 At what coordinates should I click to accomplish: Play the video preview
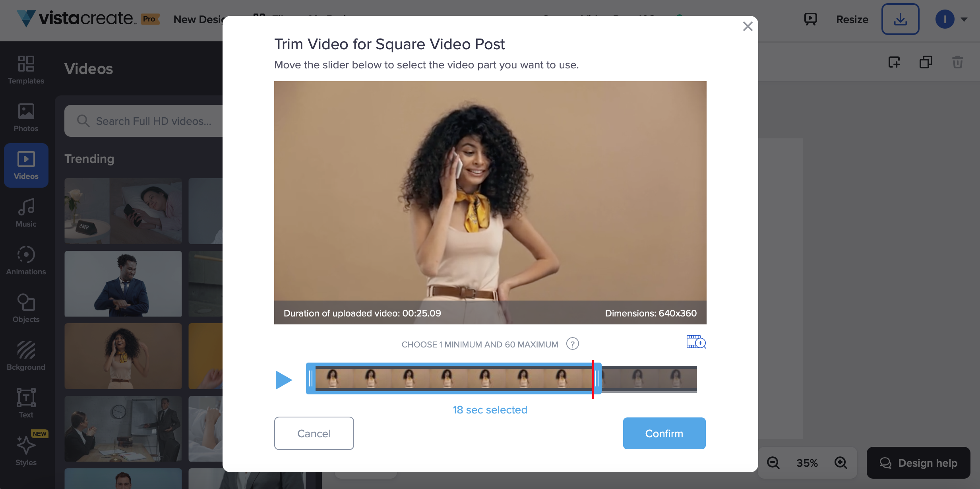(284, 380)
